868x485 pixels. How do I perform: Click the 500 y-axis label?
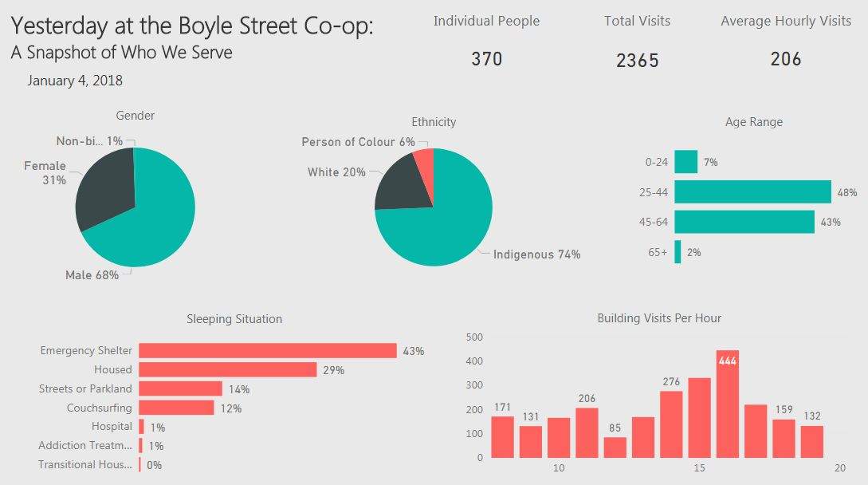[474, 337]
